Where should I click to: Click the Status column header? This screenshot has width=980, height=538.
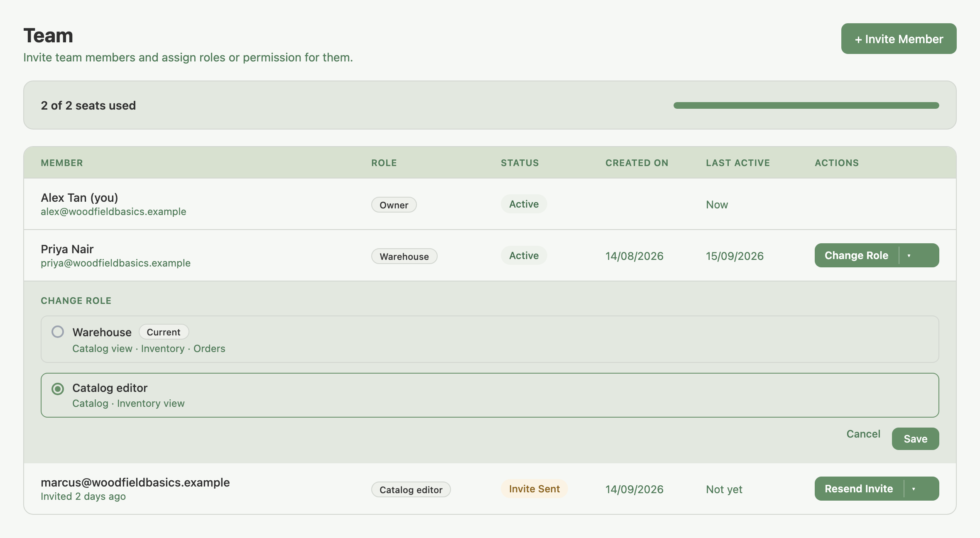(519, 163)
